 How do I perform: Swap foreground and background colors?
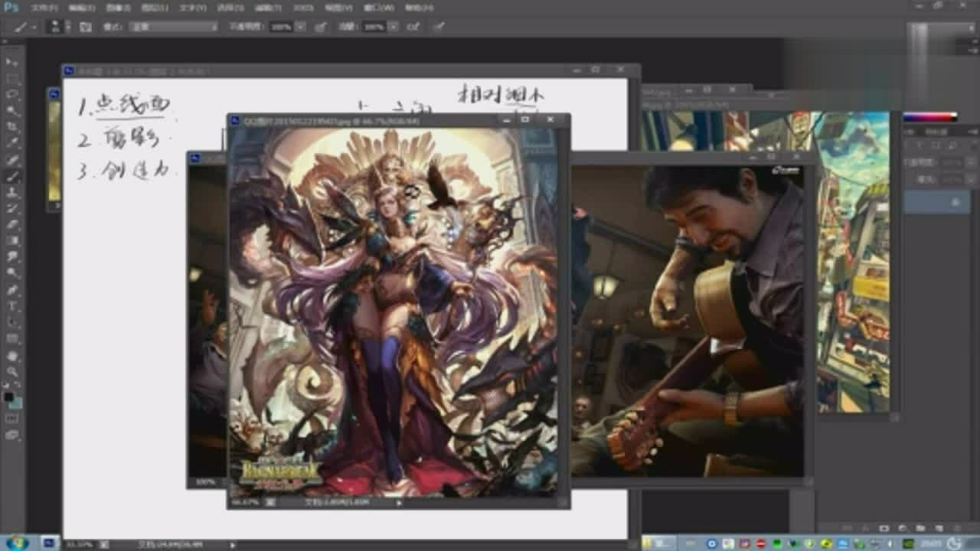click(18, 386)
